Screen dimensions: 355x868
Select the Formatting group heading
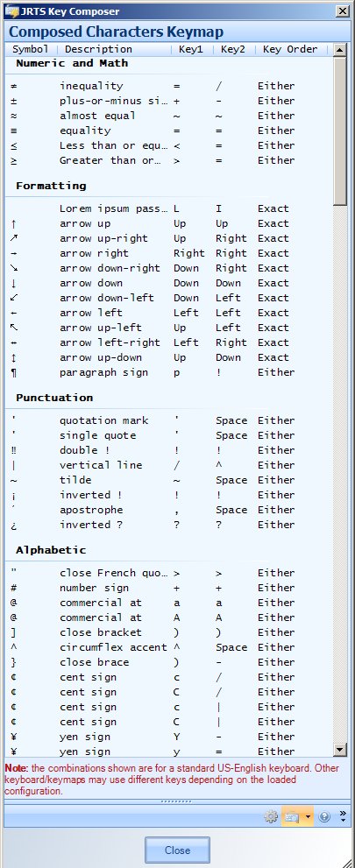[51, 186]
